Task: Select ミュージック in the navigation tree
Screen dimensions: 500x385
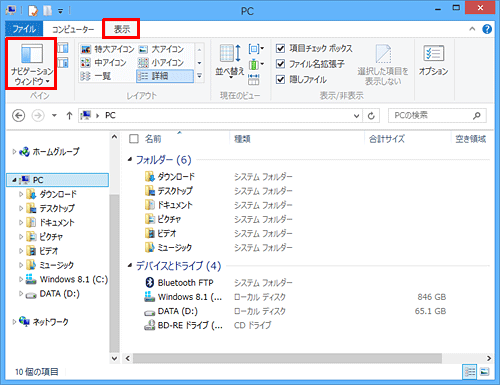Action: tap(56, 265)
